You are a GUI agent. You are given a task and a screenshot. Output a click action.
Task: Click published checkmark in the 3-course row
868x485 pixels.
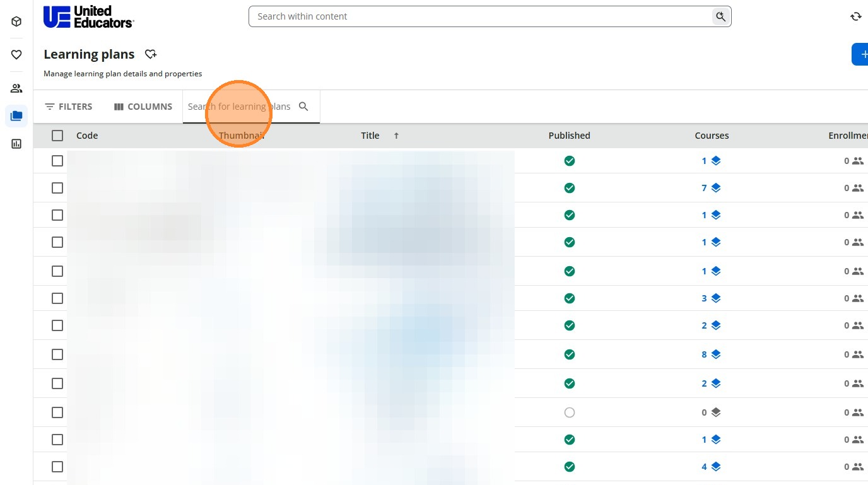(570, 298)
